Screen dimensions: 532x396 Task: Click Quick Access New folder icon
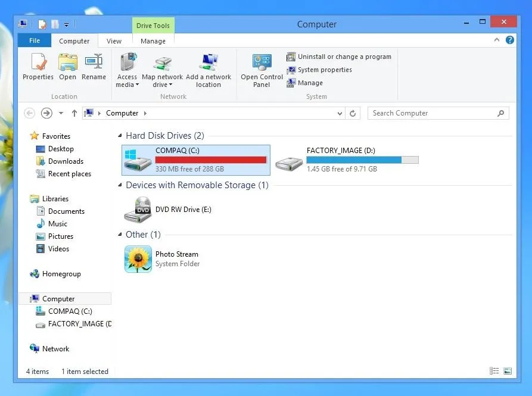55,24
